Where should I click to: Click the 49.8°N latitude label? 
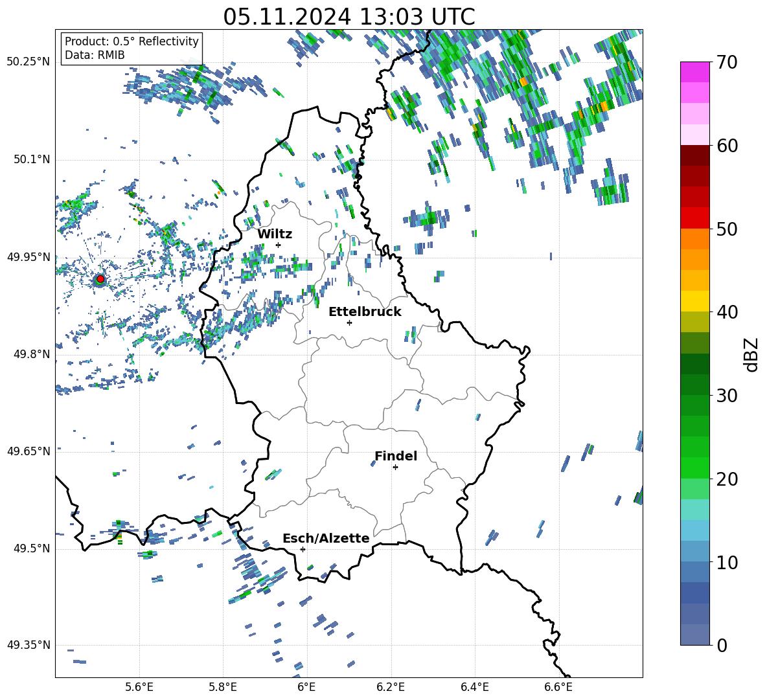(x=32, y=354)
